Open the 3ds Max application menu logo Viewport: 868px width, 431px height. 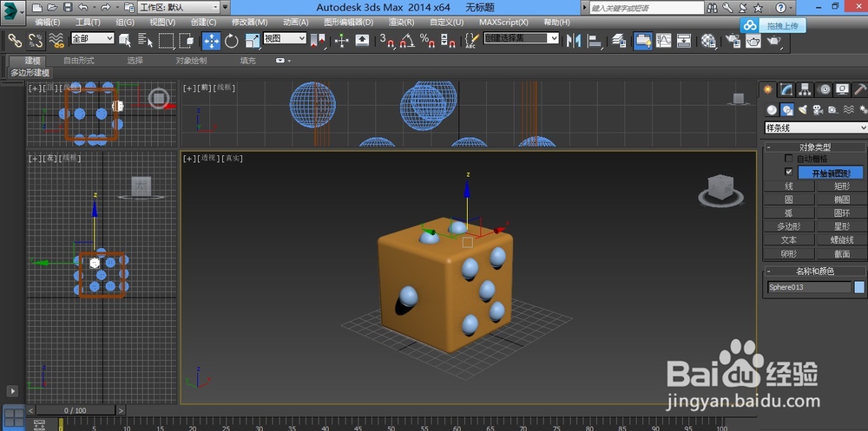pyautogui.click(x=13, y=12)
